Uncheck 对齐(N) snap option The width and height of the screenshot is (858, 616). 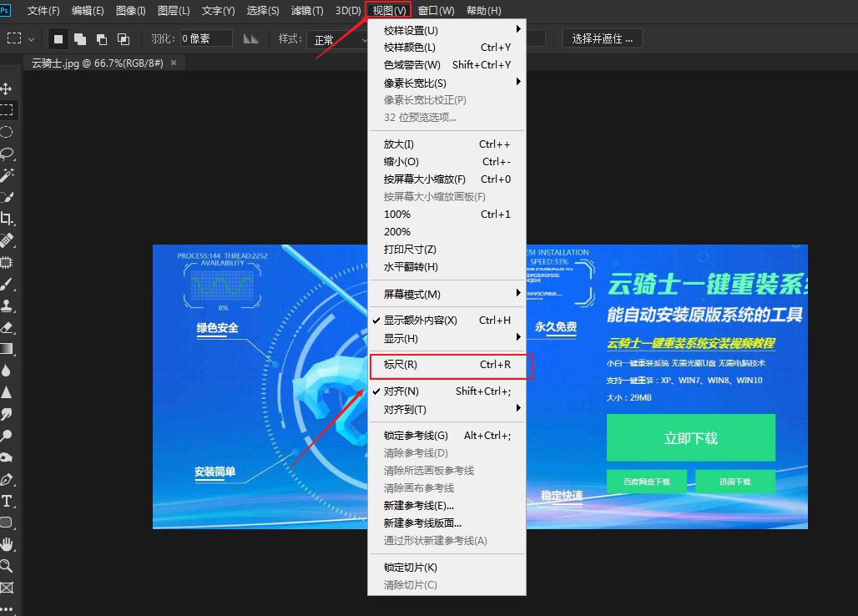click(447, 391)
